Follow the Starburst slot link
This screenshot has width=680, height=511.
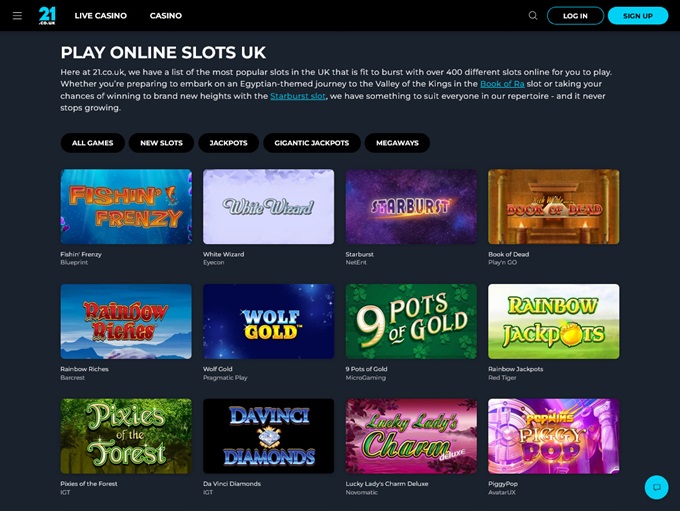point(298,96)
